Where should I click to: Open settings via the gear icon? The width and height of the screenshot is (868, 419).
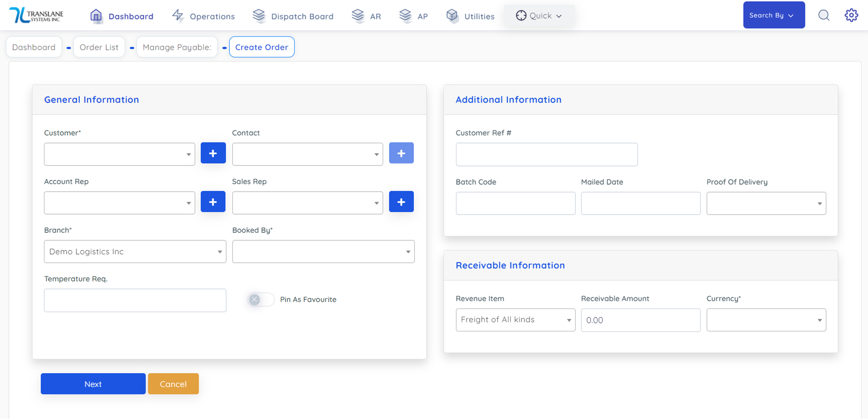click(x=851, y=16)
